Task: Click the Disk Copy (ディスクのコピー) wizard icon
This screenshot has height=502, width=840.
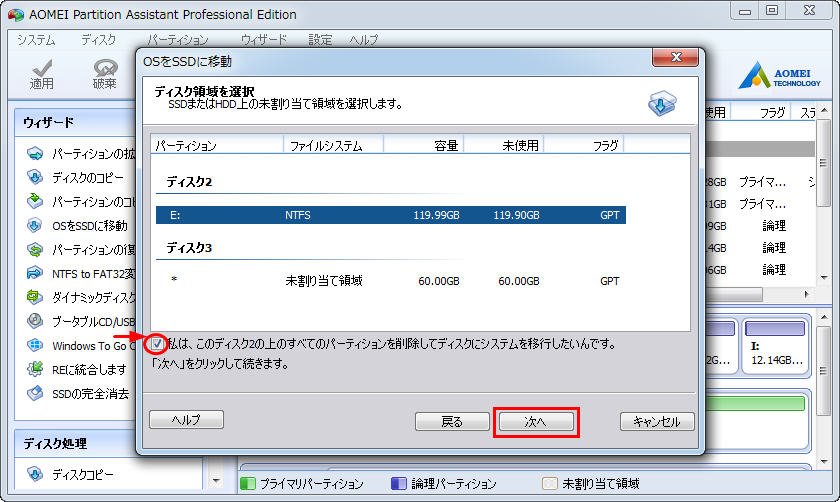Action: pyautogui.click(x=35, y=177)
